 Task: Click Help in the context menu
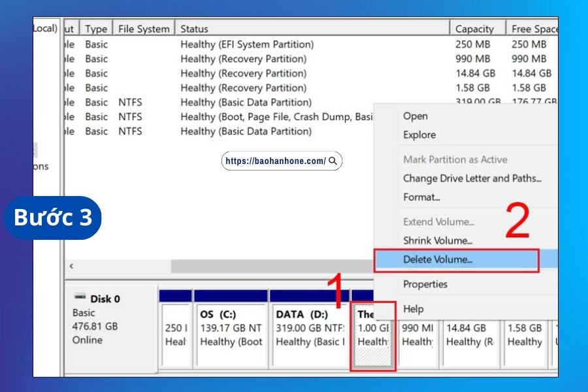pos(413,309)
